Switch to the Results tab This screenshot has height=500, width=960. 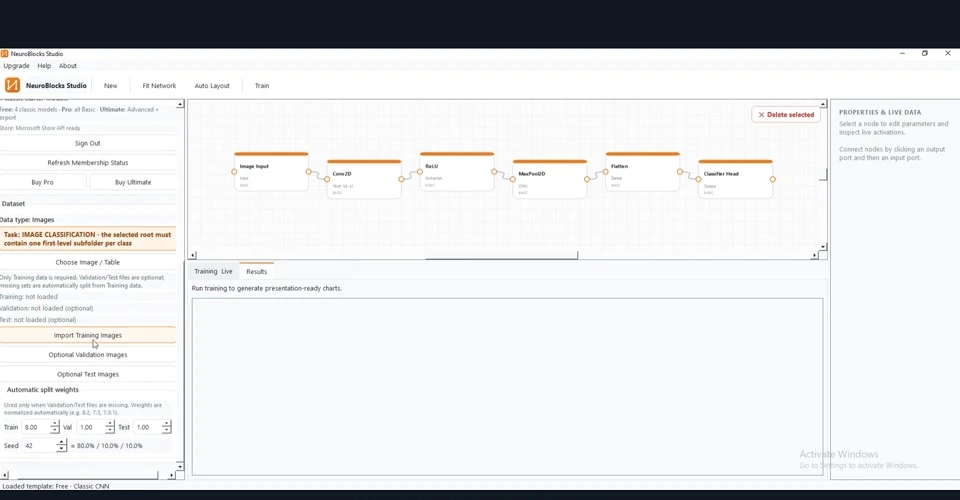(x=257, y=271)
